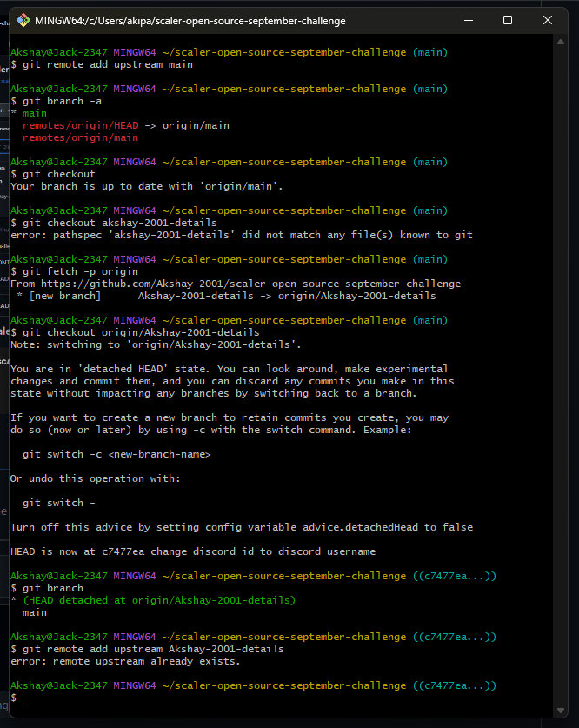The width and height of the screenshot is (579, 728).
Task: Click 'remotes/origin/HEAD -> origin/main' line
Action: [126, 125]
